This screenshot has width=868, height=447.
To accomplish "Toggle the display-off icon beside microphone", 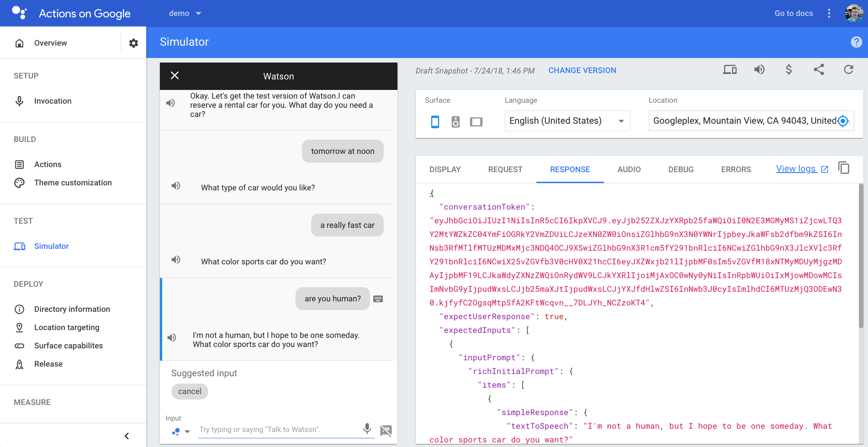I will 386,431.
